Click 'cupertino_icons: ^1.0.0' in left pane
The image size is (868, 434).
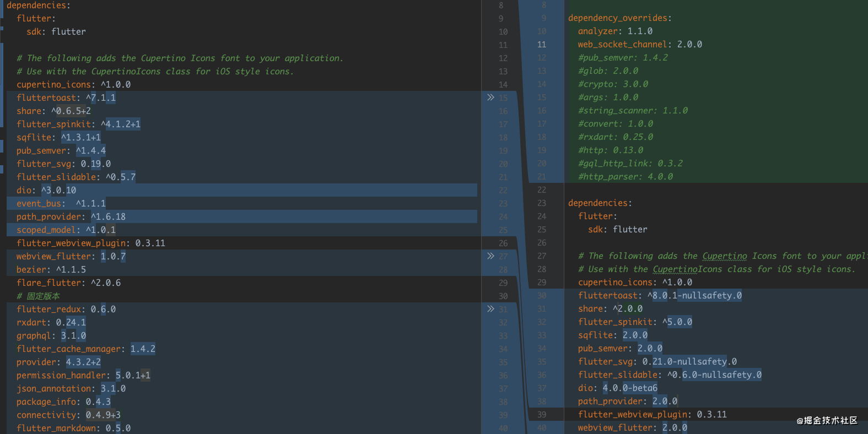point(73,84)
